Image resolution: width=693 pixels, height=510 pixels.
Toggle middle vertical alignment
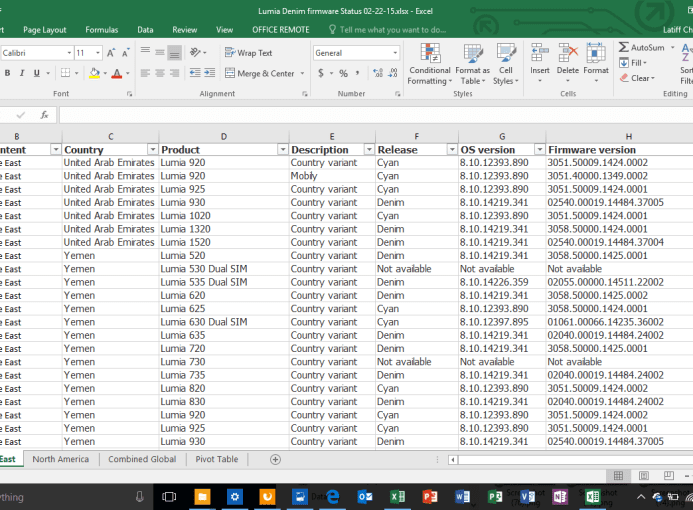coord(160,53)
